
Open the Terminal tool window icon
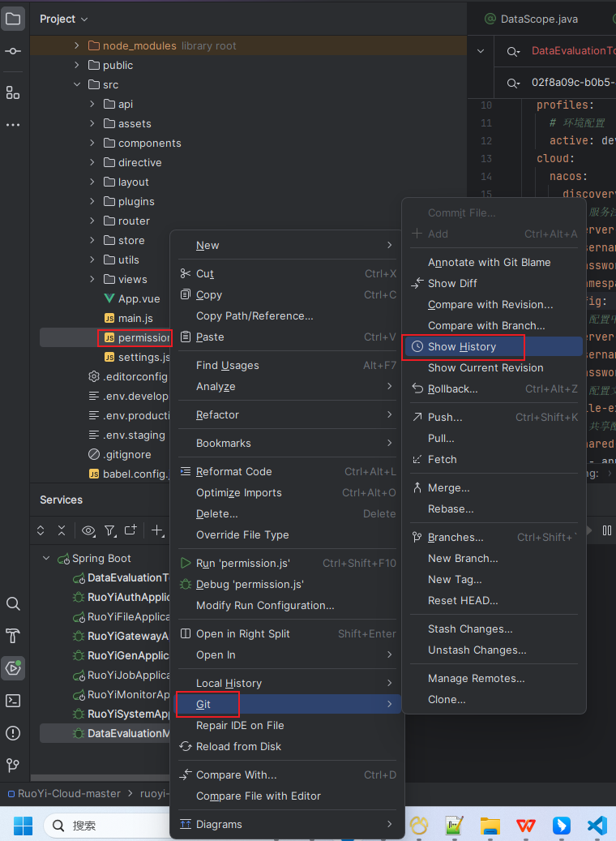pos(13,701)
